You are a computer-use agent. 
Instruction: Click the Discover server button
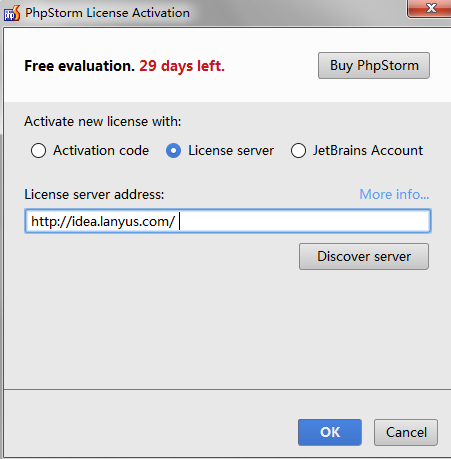(x=364, y=256)
